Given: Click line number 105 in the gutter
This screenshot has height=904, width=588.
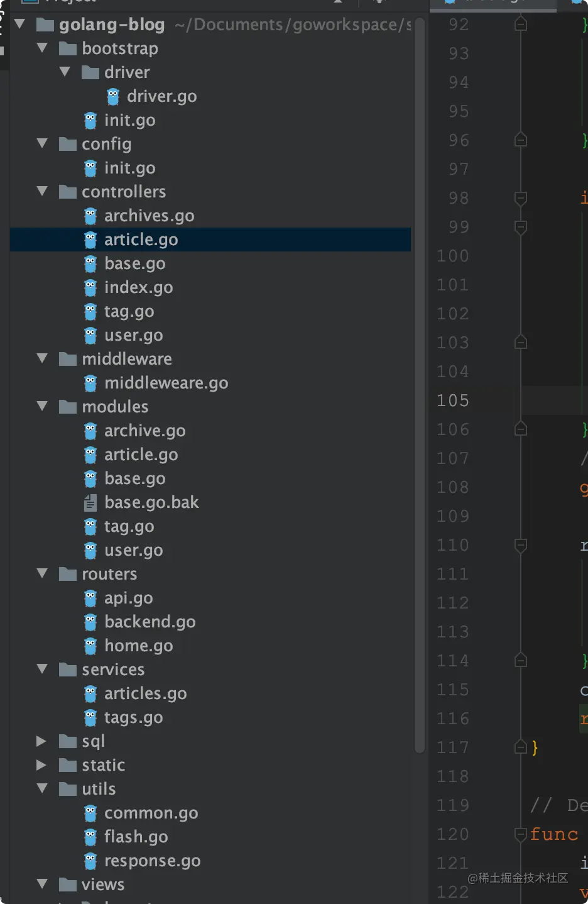Looking at the screenshot, I should pos(453,400).
